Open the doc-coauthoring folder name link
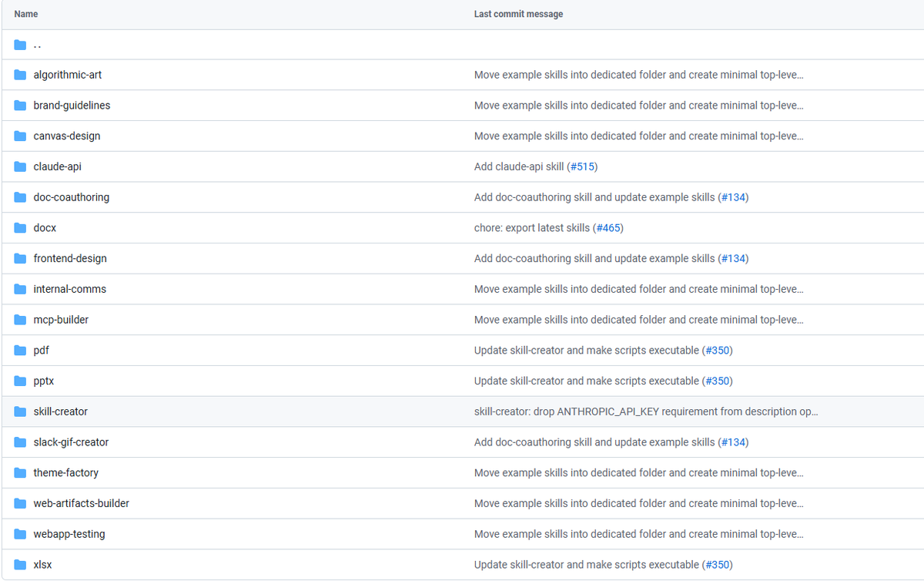924x581 pixels. tap(72, 197)
